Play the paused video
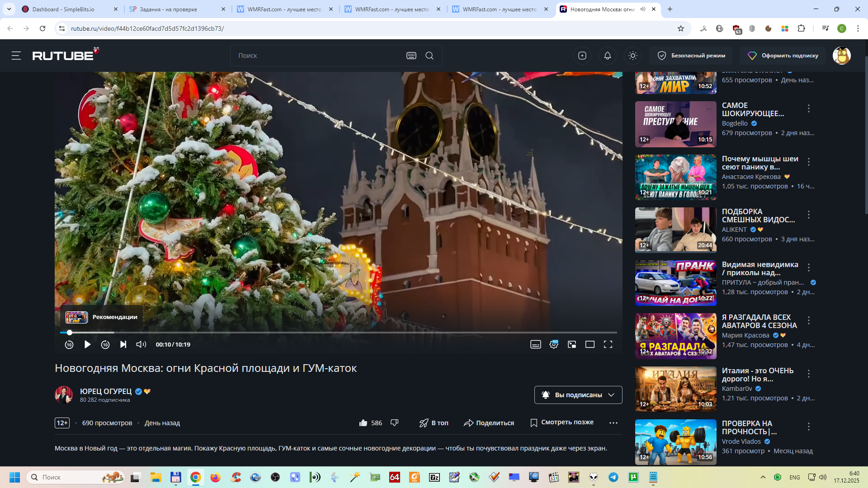This screenshot has width=868, height=488. 87,344
